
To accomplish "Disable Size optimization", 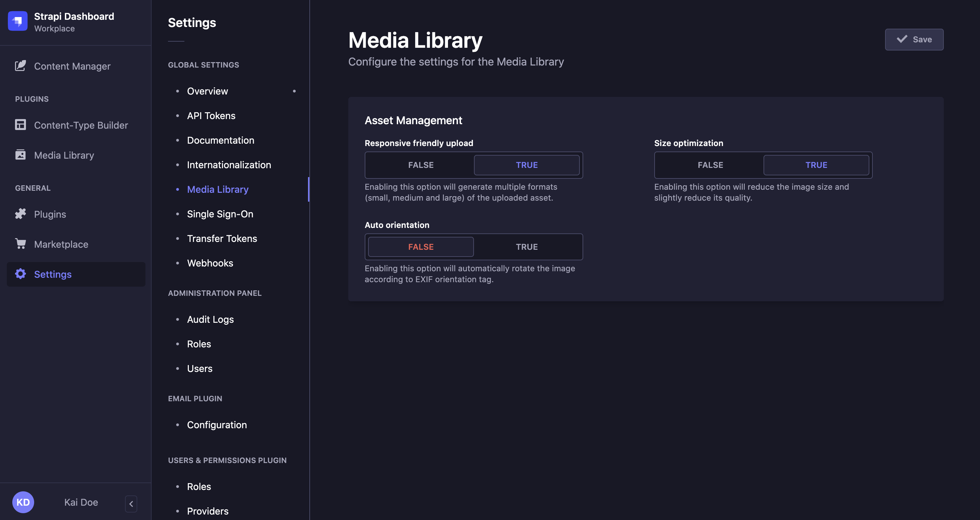I will coord(710,164).
